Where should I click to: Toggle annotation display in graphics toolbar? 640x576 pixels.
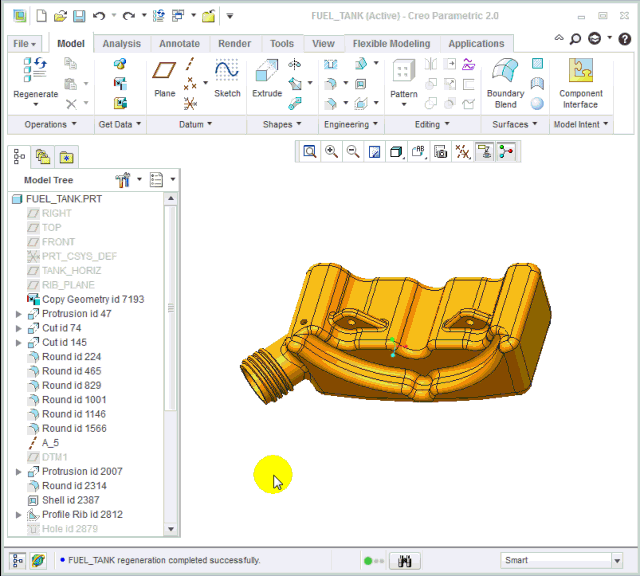click(484, 152)
